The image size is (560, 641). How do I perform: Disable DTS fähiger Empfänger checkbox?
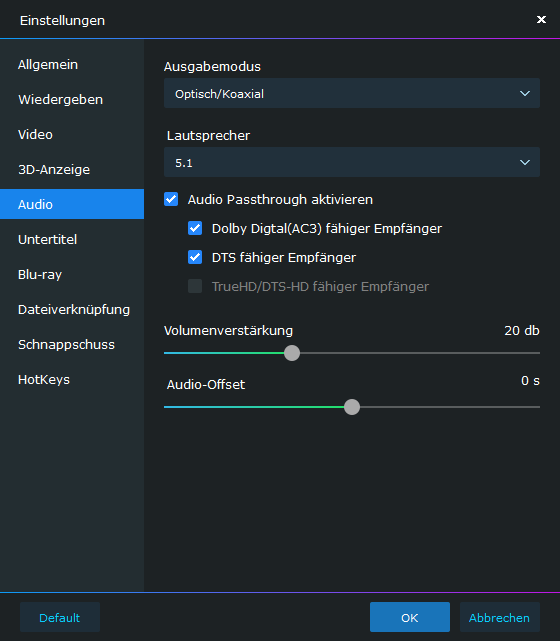(195, 258)
